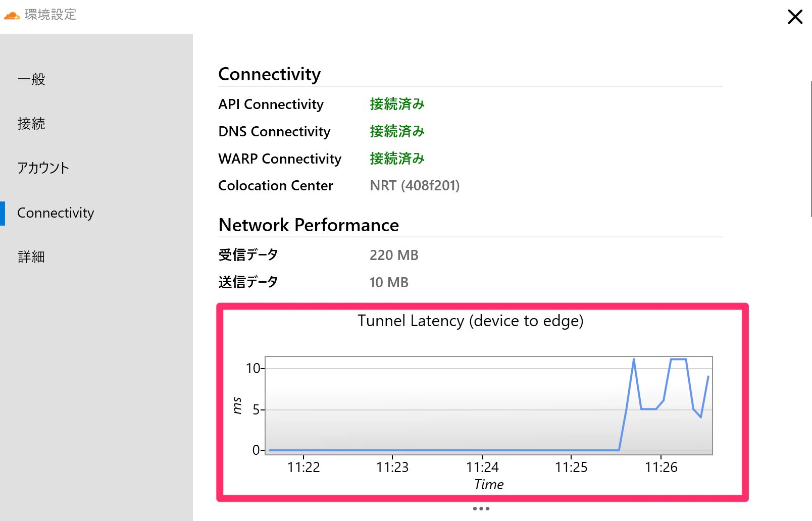
Task: Click the 11:24 time axis label
Action: click(x=482, y=467)
